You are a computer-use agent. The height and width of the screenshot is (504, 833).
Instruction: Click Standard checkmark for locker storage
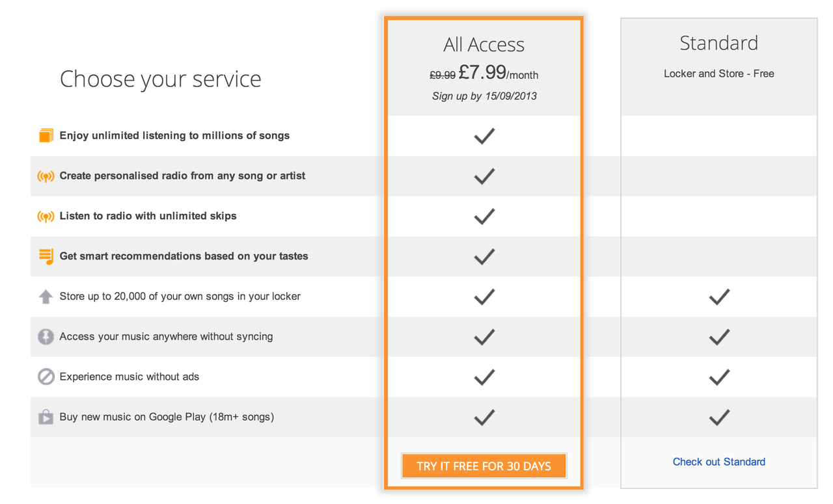(719, 297)
